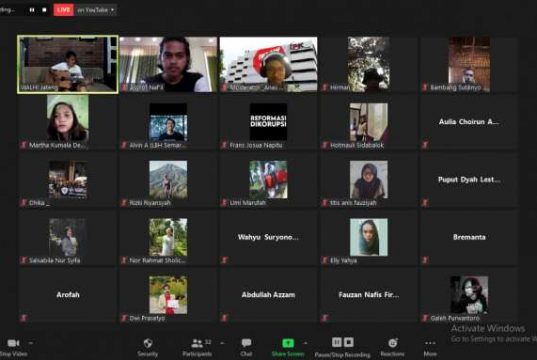Click the muted mic icon beside Umi Marufah
The image size is (537, 360).
[x=224, y=202]
